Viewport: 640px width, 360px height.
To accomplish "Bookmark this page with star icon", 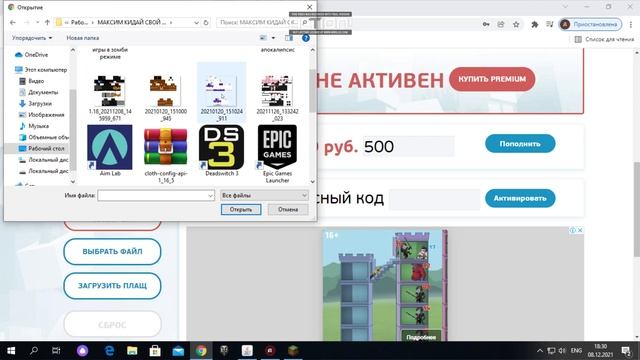I will click(516, 24).
